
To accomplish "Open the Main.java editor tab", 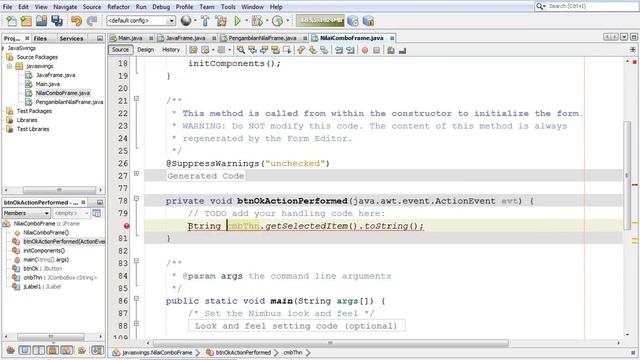I will (x=130, y=38).
